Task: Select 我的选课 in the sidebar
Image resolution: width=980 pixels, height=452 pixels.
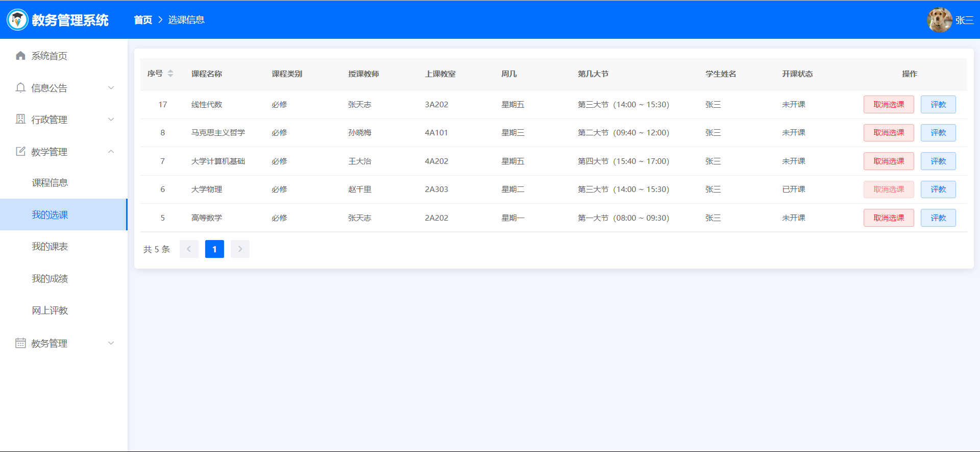Action: [x=64, y=215]
